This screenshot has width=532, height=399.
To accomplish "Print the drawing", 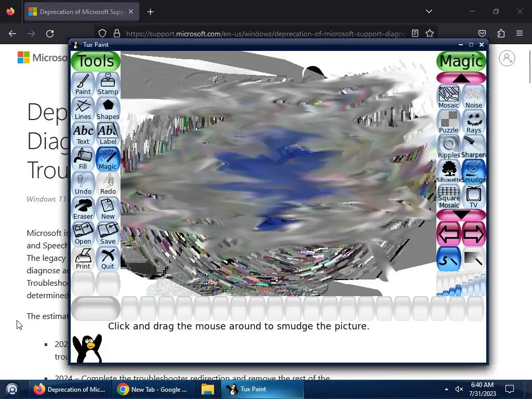I will tap(83, 259).
